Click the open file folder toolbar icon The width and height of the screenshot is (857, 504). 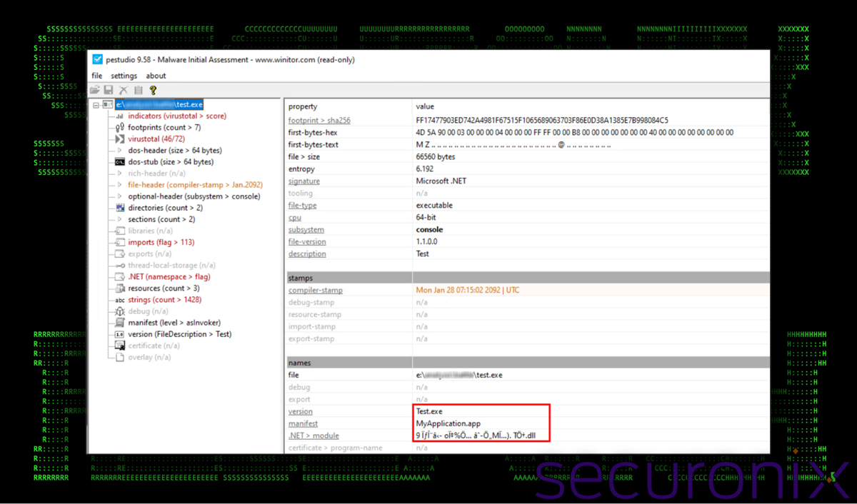(x=94, y=90)
